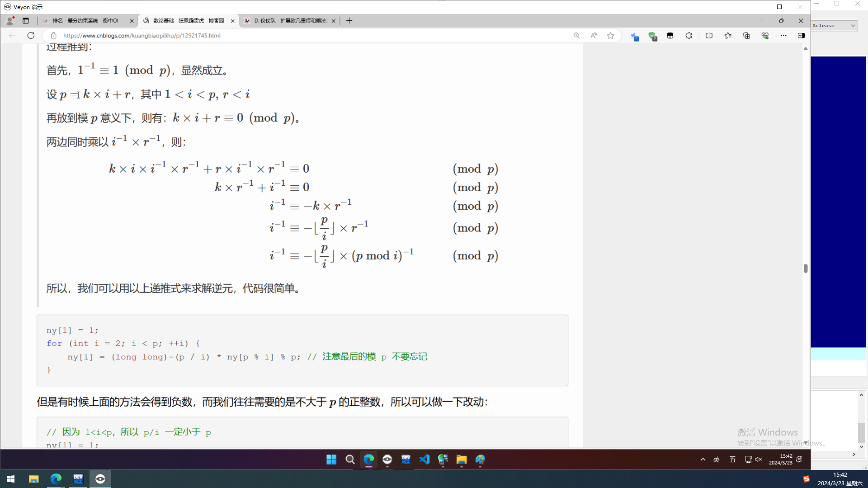The width and height of the screenshot is (868, 488).
Task: Click the page vertical scrollbar thumb
Action: pos(806,268)
